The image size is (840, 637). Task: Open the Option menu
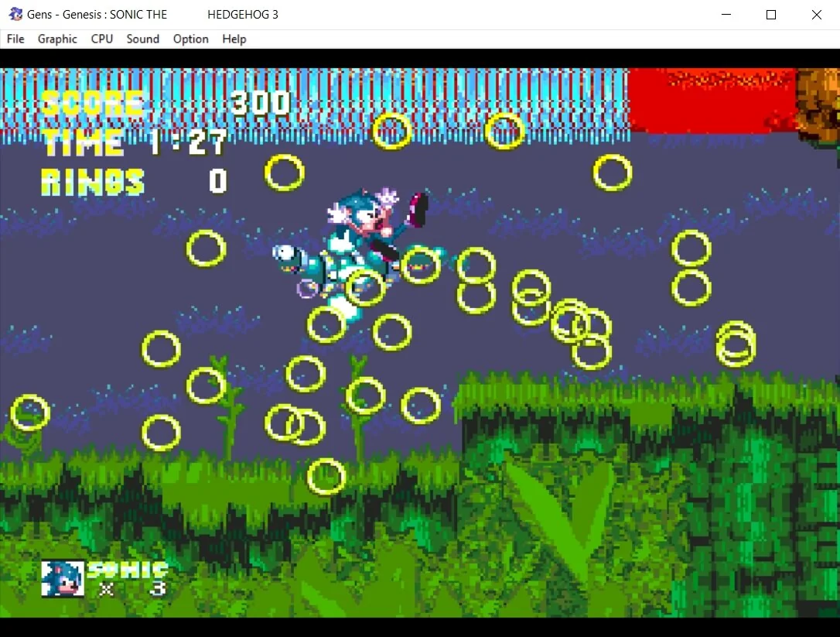191,39
